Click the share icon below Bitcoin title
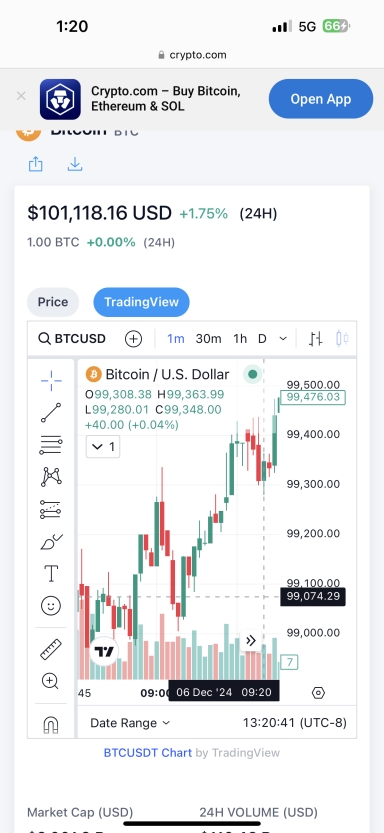The image size is (384, 833). pyautogui.click(x=36, y=164)
